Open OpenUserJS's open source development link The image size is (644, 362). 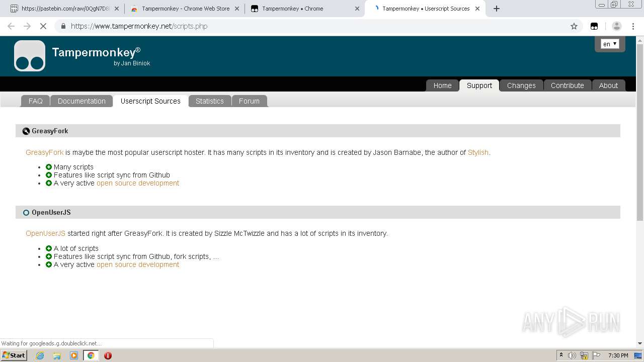coord(138,264)
